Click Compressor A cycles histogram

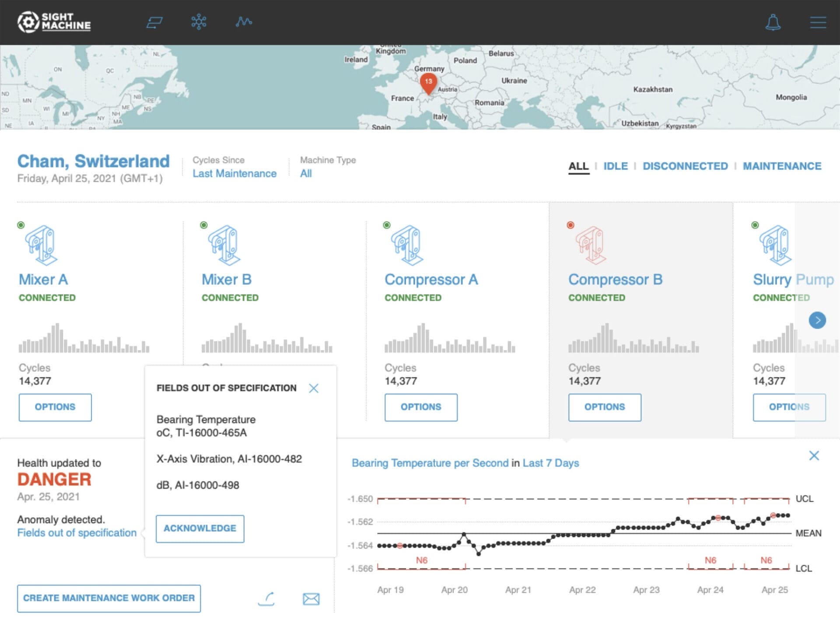click(x=450, y=338)
